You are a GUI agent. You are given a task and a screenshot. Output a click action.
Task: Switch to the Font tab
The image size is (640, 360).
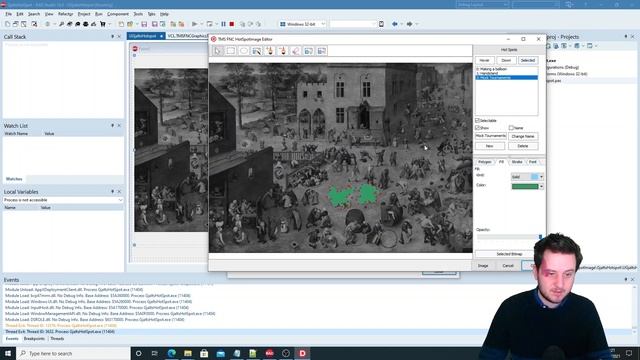533,162
